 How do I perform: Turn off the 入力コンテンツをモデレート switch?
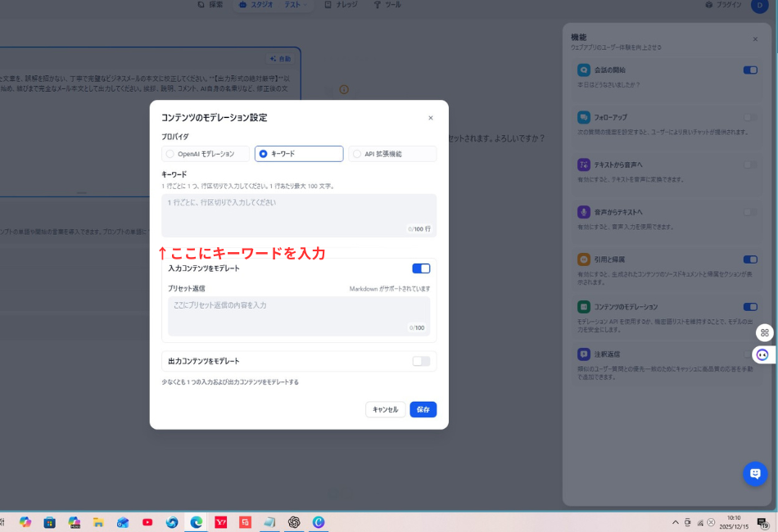[x=421, y=268]
